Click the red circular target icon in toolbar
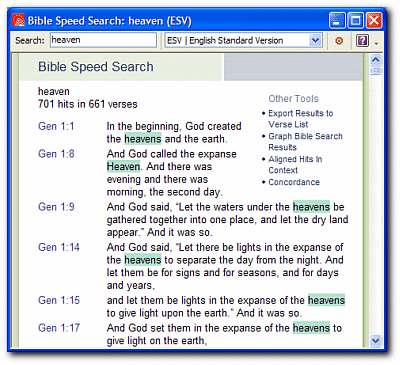Screen dimensions: 400x365 click(x=339, y=41)
